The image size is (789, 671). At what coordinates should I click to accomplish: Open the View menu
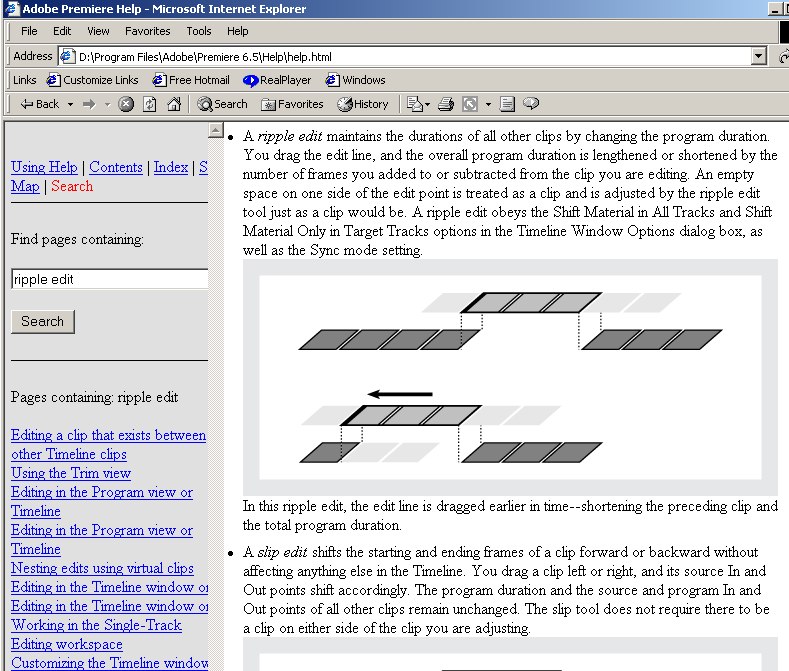(98, 31)
